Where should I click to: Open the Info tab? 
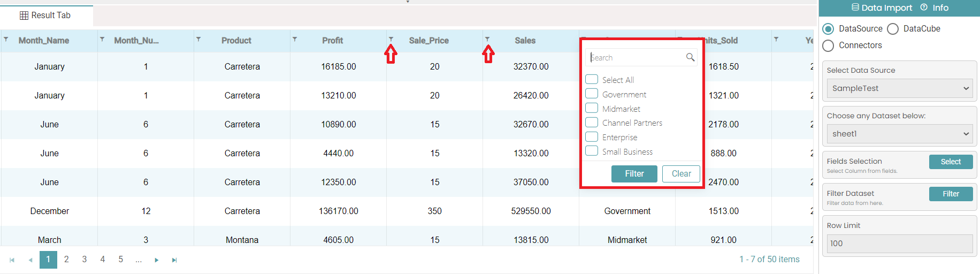935,7
